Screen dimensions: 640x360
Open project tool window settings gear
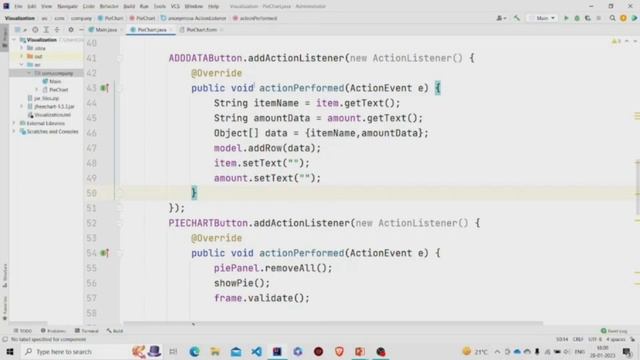click(x=71, y=29)
